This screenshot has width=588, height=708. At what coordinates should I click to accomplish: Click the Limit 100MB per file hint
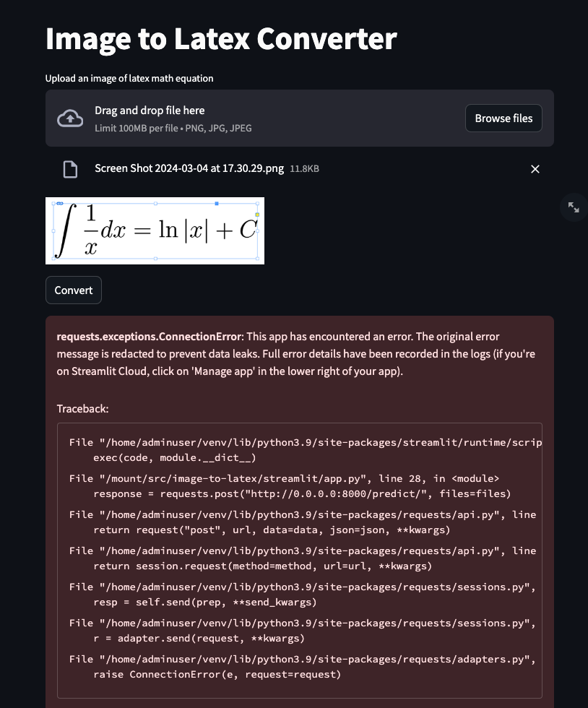173,129
